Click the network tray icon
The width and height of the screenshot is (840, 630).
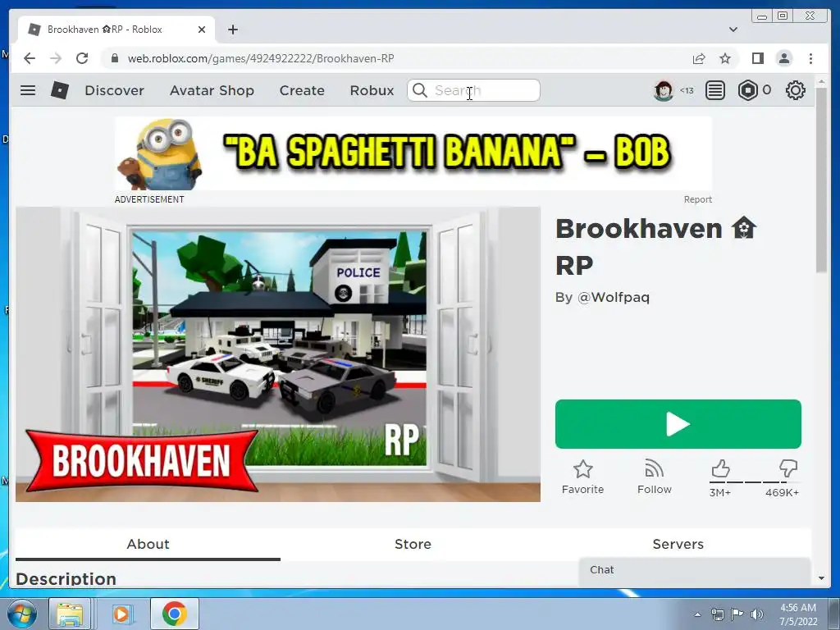tap(717, 614)
